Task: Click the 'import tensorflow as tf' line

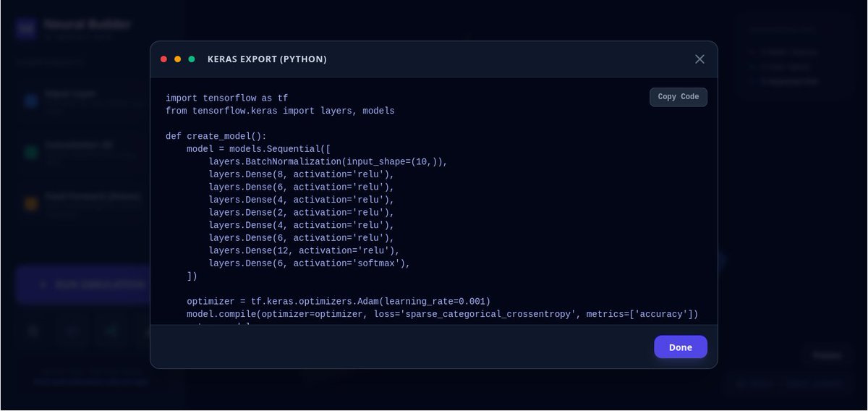Action: (x=226, y=98)
